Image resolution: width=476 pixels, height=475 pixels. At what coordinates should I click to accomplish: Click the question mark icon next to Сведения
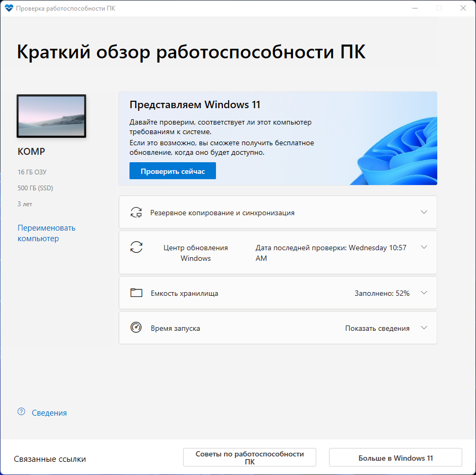(21, 412)
